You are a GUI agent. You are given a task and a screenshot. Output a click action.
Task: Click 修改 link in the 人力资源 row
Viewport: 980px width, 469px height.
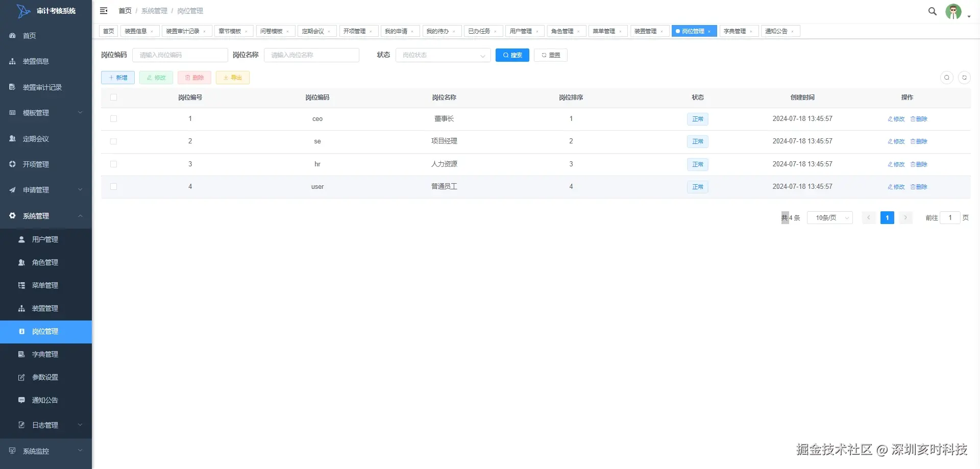(x=896, y=164)
